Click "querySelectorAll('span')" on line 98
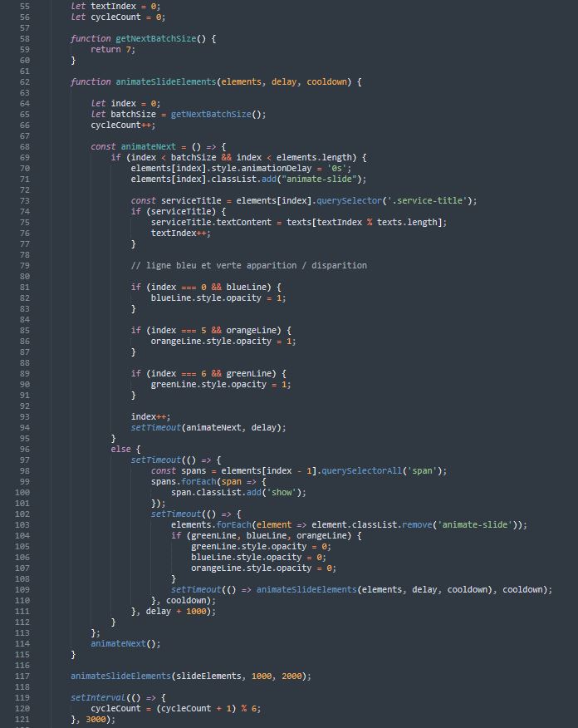This screenshot has width=578, height=728. tap(382, 470)
